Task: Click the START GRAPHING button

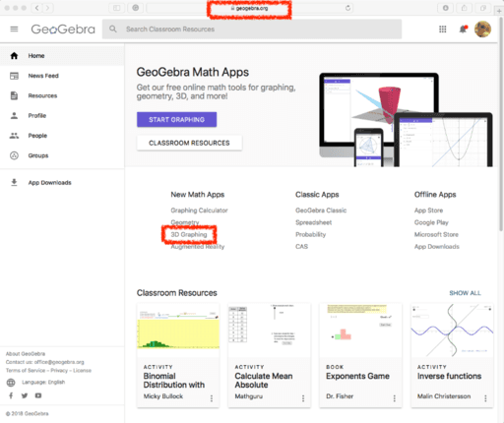Action: (x=176, y=119)
